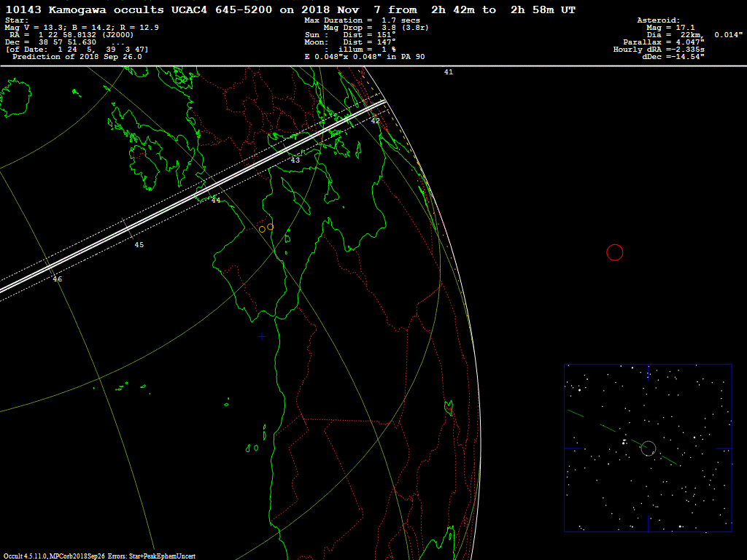Viewport: 747px width, 560px height.
Task: Click the left blue tick of star chart
Action: tap(574, 448)
